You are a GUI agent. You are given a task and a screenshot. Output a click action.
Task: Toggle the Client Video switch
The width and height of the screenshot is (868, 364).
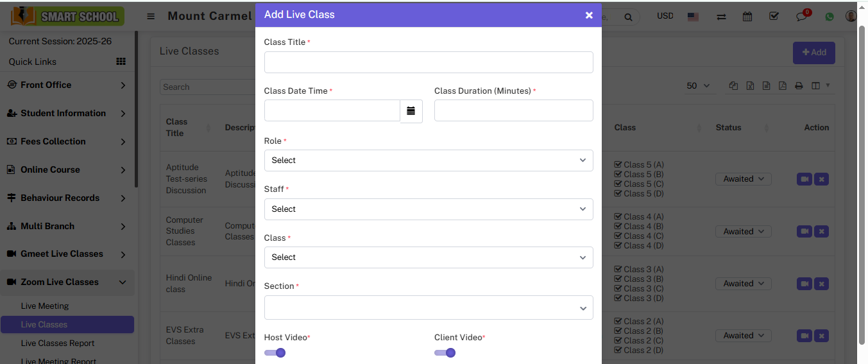pos(445,352)
